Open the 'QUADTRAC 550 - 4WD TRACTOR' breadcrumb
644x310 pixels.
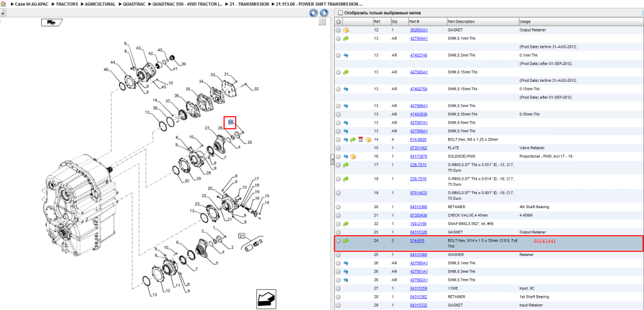(x=187, y=4)
